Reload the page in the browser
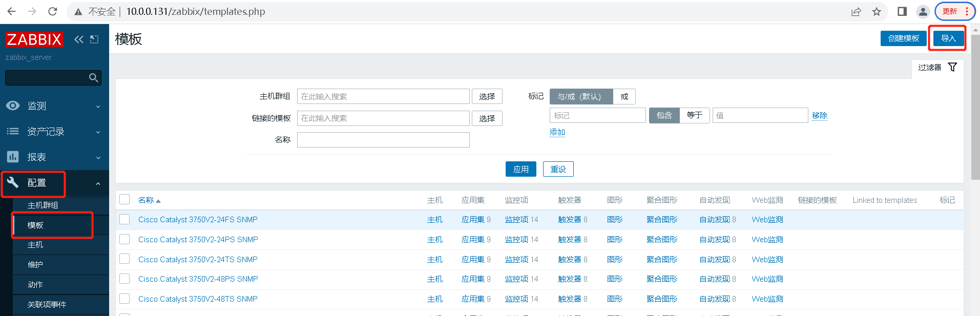Screen dimensions: 980x316 (x=52, y=11)
